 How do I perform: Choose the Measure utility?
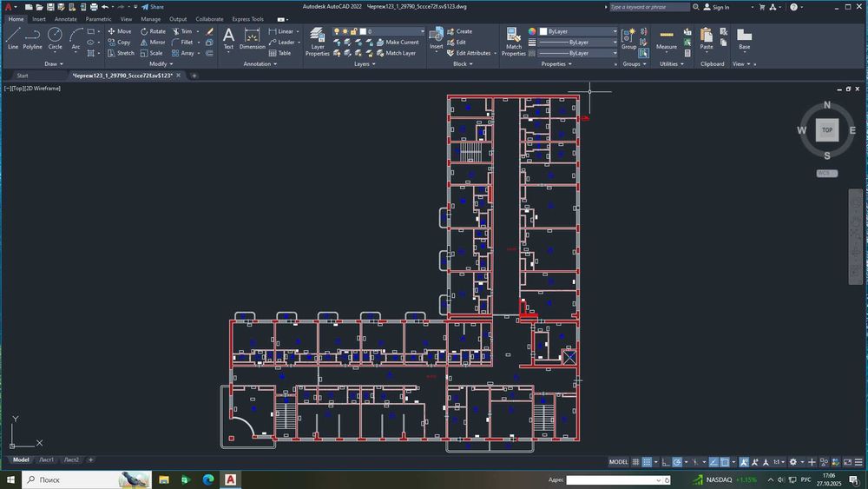click(667, 38)
